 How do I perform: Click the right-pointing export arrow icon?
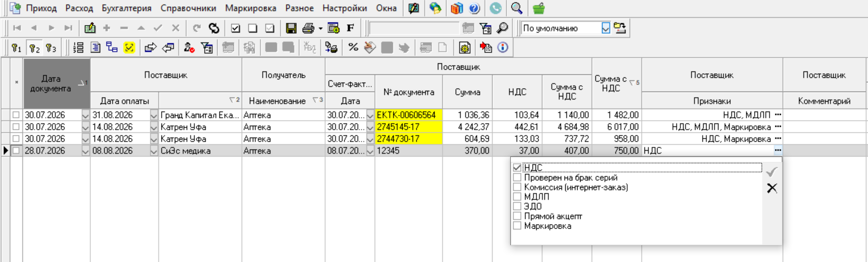point(150,48)
